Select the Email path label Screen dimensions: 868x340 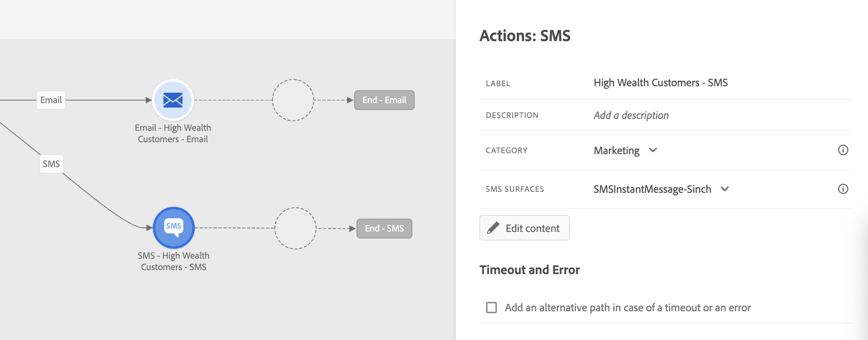51,100
